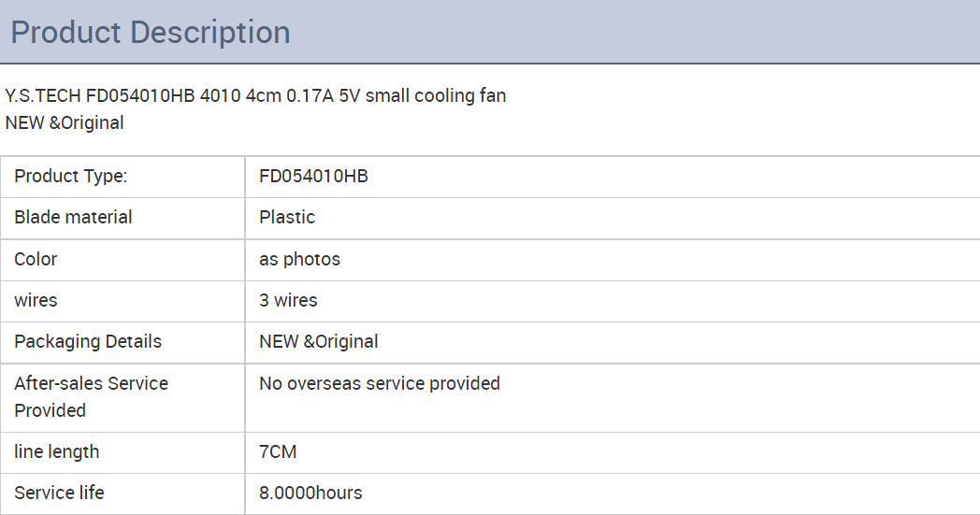Select the Packaging Details label

point(88,342)
